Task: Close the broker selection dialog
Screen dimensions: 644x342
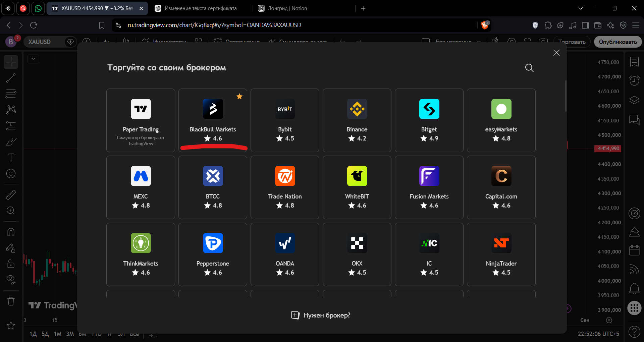Action: (556, 53)
